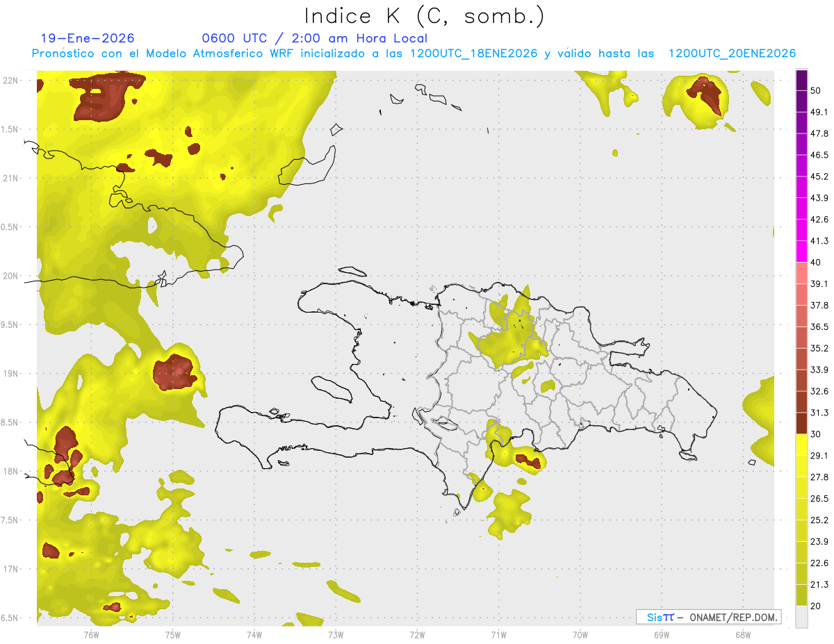Click the colorbar value "29.1"
This screenshot has height=644, width=834.
coord(820,456)
